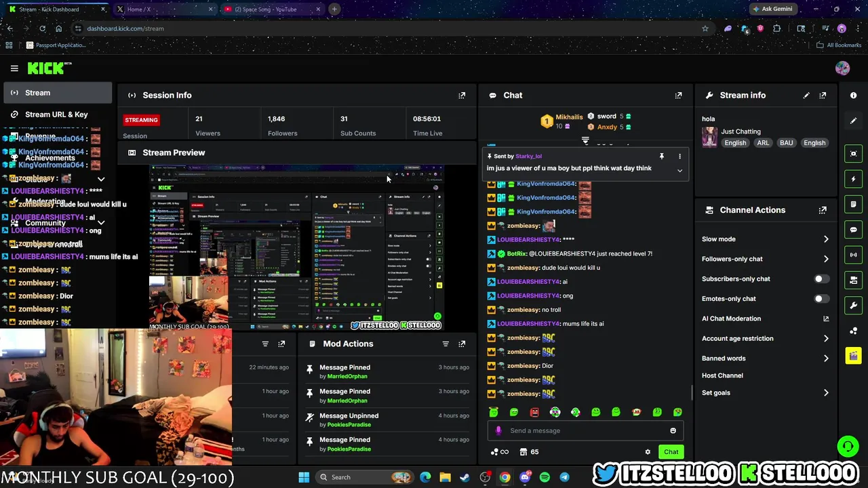Click the red angry emote in quick bar
Screen dimensions: 868x488
click(x=534, y=412)
